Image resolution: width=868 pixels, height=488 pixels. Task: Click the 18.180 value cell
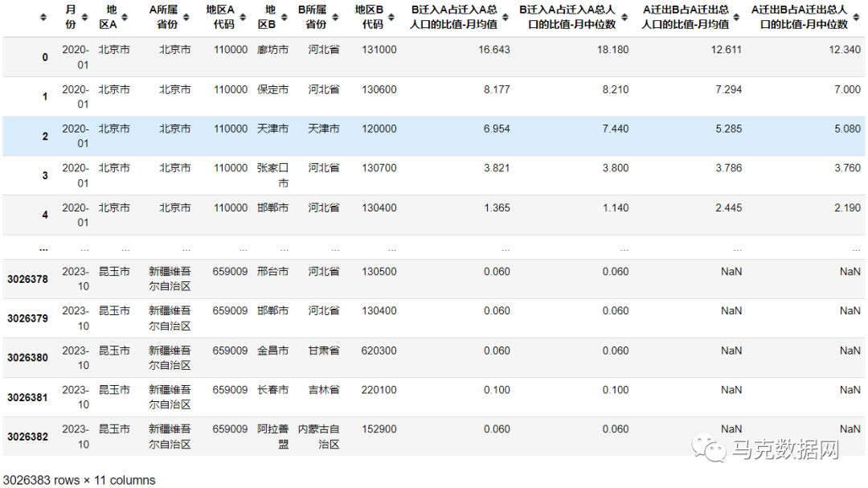point(612,50)
